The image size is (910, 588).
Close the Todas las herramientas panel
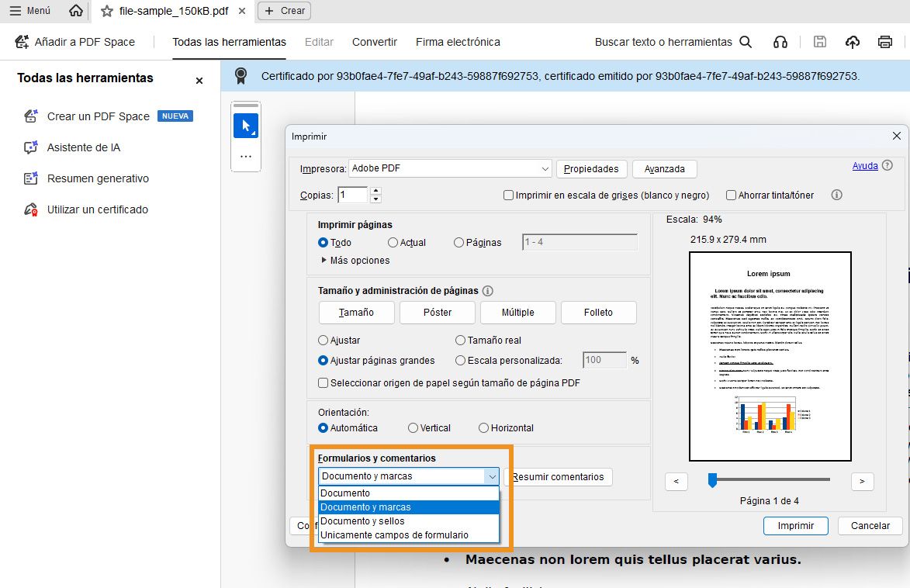(199, 81)
